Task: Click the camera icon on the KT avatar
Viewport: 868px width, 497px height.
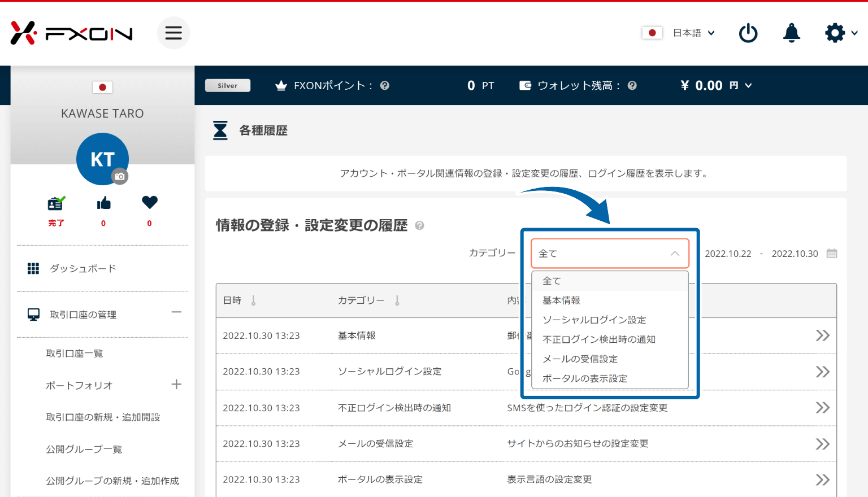Action: [119, 176]
